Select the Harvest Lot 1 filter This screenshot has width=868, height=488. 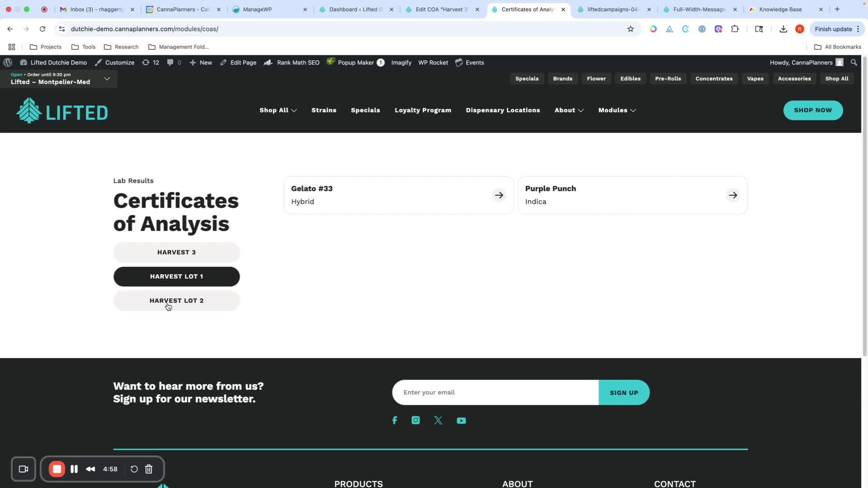point(176,277)
